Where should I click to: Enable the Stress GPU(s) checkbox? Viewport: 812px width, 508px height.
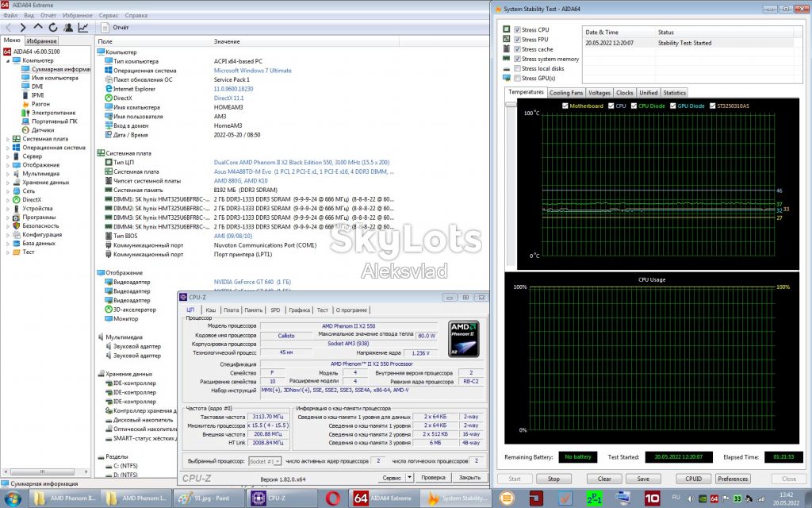coord(517,79)
